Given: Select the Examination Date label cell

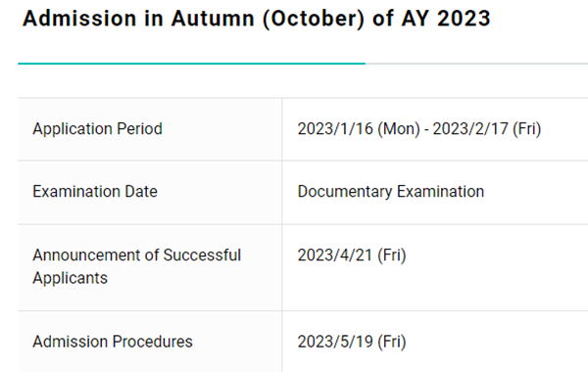Looking at the screenshot, I should [x=150, y=193].
